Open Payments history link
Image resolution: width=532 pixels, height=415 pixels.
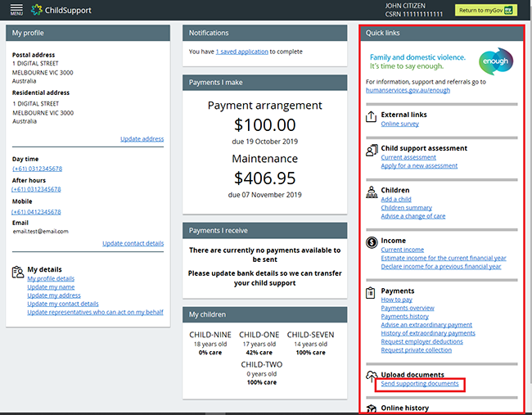tap(404, 317)
